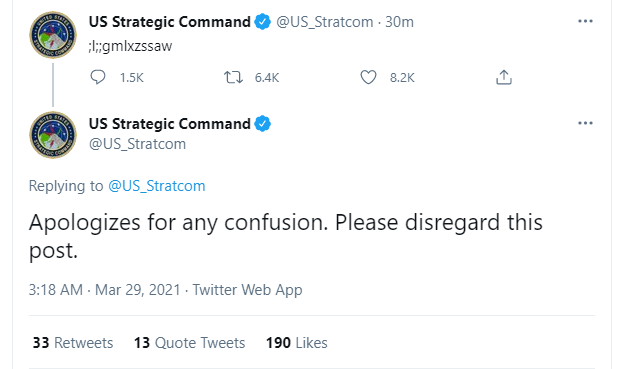This screenshot has width=617, height=369.
Task: Open the share icon on first tweet
Action: 504,77
